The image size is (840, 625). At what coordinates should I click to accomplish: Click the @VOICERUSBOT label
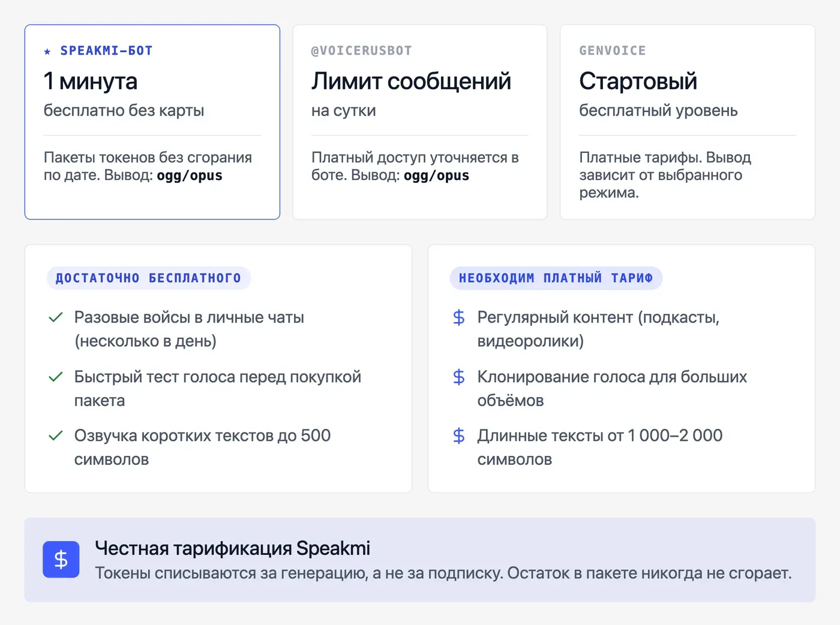(x=361, y=51)
